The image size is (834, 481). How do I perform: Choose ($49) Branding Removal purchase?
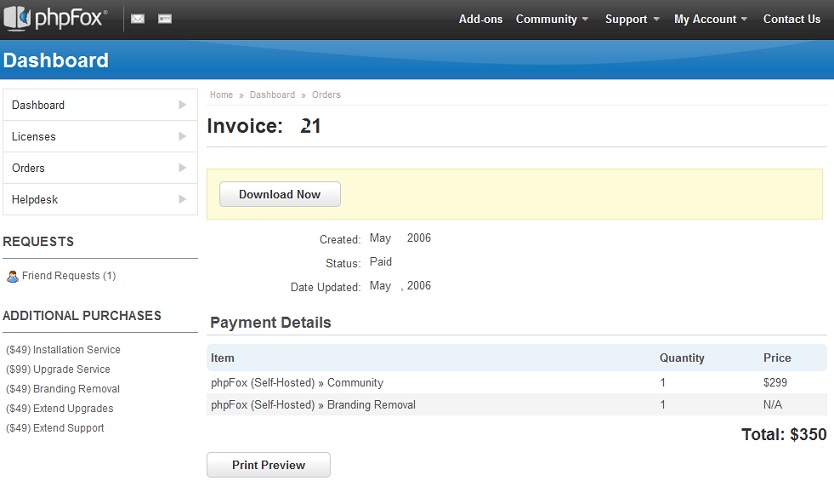(x=63, y=389)
